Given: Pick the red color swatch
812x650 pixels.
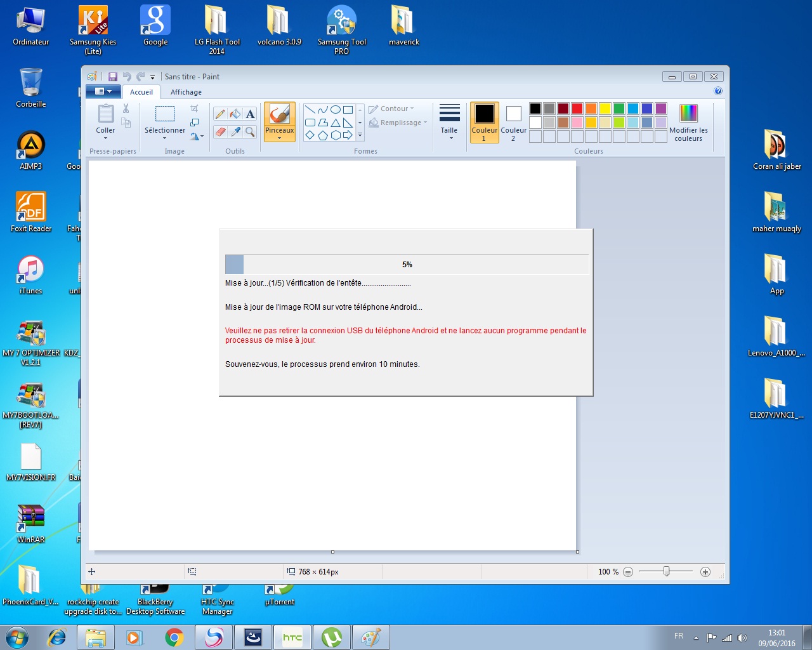Looking at the screenshot, I should (577, 109).
